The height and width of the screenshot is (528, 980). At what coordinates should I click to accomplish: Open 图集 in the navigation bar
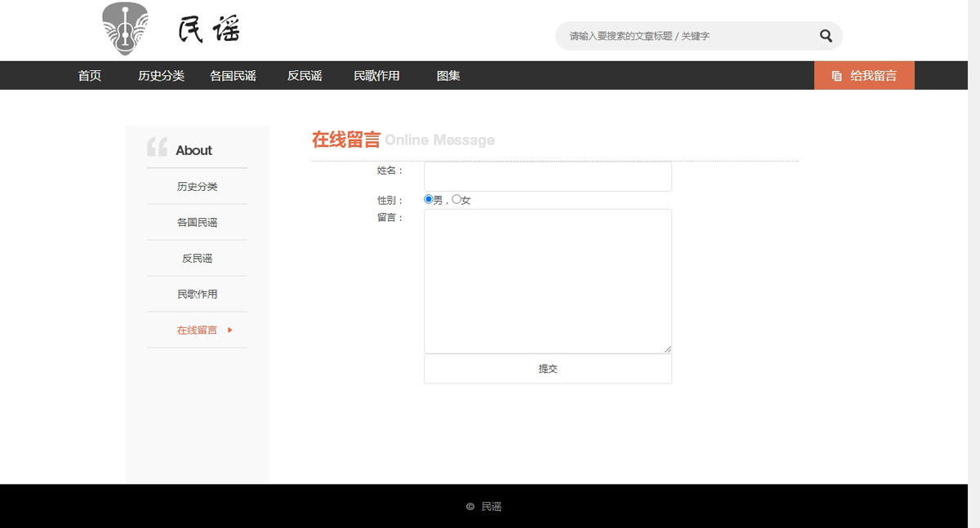click(x=448, y=76)
